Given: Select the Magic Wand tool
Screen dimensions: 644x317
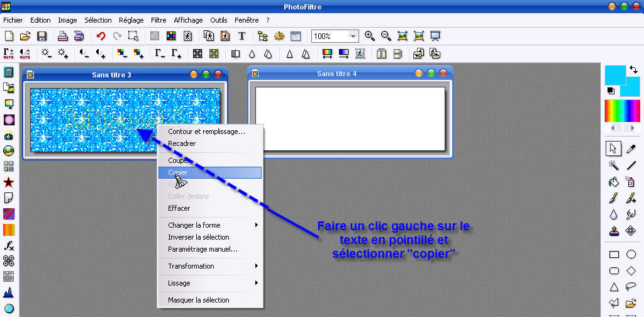Looking at the screenshot, I should pyautogui.click(x=613, y=165).
